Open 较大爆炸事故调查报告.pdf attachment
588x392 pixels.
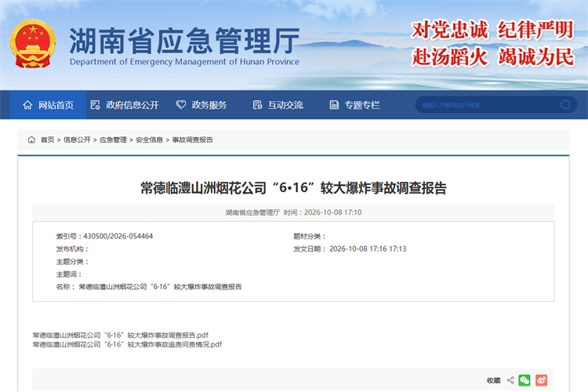pyautogui.click(x=121, y=335)
